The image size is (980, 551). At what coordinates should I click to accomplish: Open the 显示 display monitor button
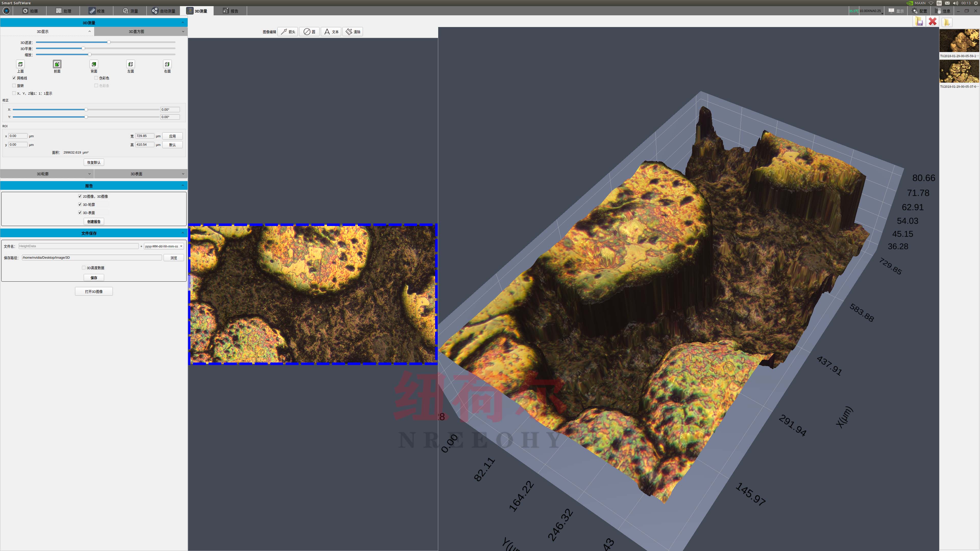coord(896,11)
